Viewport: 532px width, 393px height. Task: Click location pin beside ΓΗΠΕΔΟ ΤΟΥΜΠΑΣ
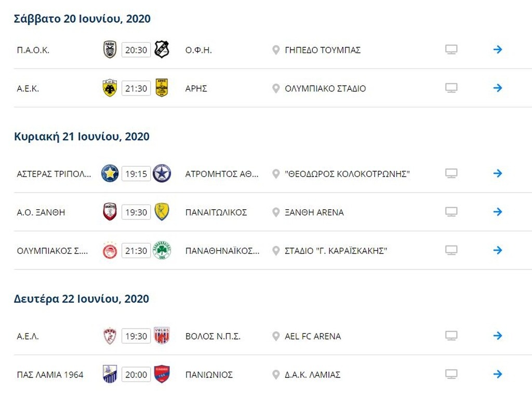coord(276,50)
